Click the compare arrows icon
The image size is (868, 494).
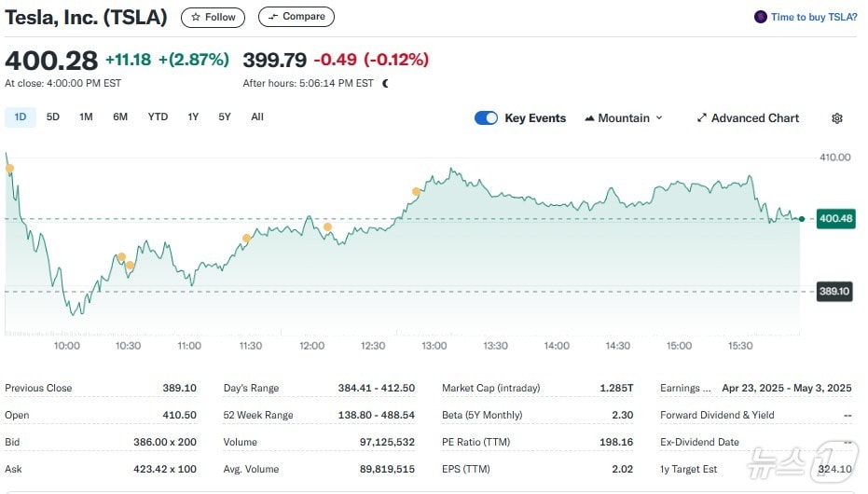click(x=272, y=17)
